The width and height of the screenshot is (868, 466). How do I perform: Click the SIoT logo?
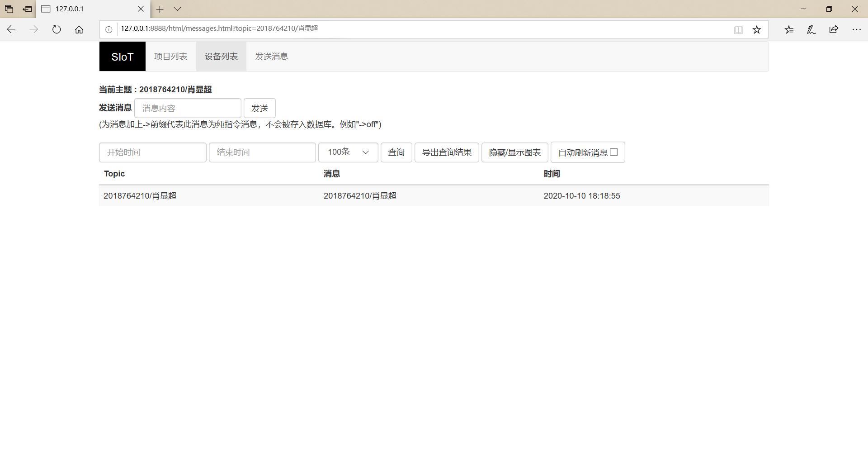(x=122, y=56)
